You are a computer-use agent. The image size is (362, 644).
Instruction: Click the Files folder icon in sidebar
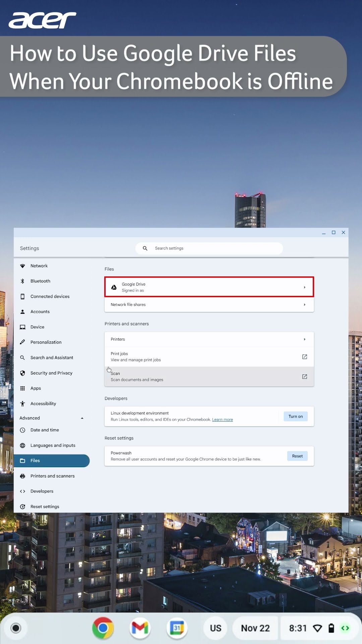coord(22,461)
